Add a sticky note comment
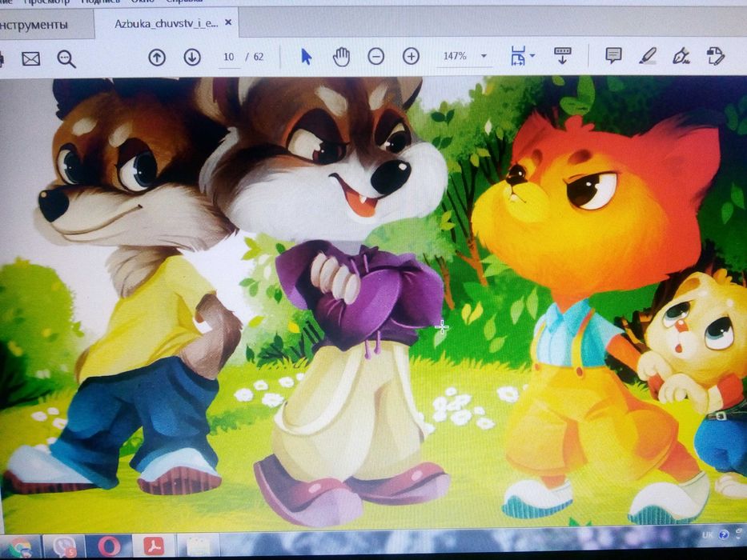This screenshot has height=560, width=747. click(613, 55)
